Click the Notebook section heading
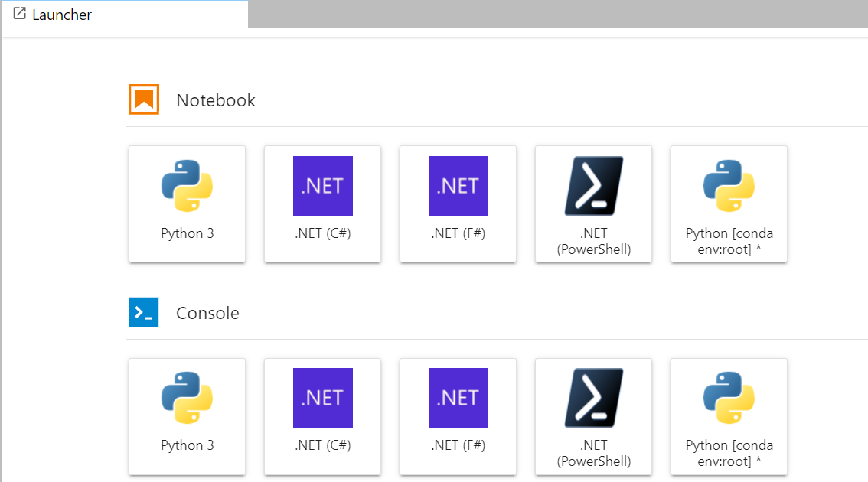The image size is (868, 482). click(x=216, y=99)
